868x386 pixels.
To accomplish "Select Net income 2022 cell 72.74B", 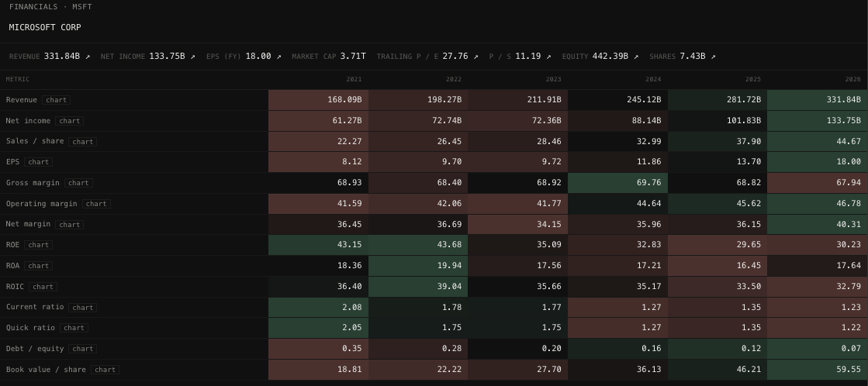I will click(418, 121).
